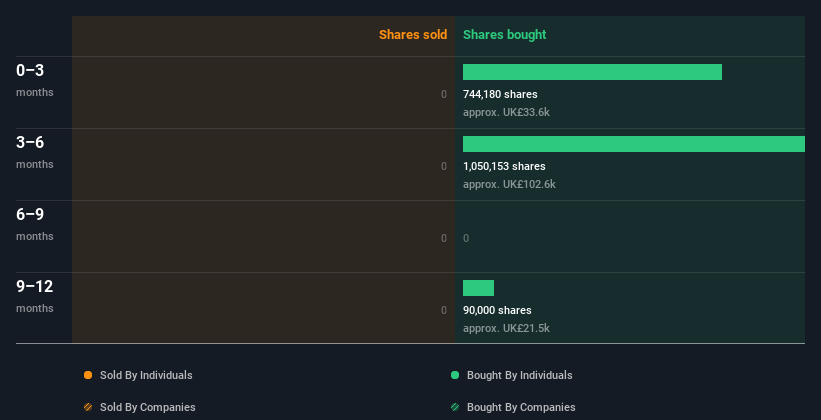Select the 3–6 months green bought bar
Image resolution: width=821 pixels, height=420 pixels.
click(634, 144)
